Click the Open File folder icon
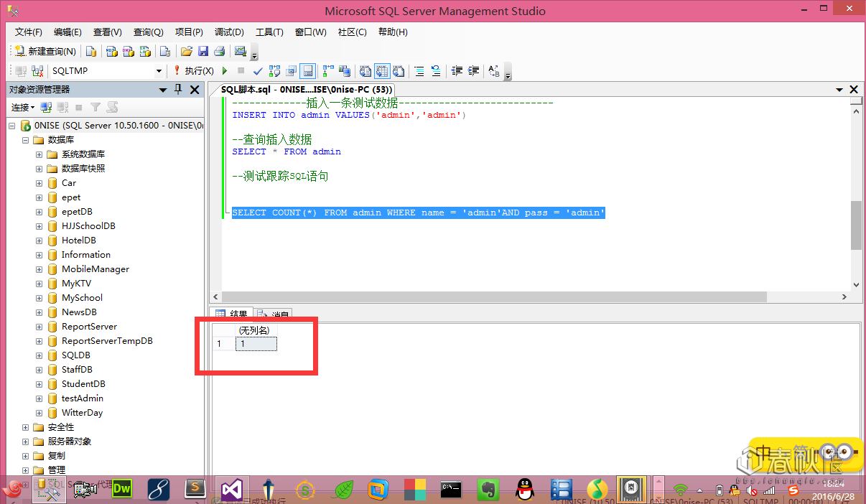Viewport: 866px width, 504px height. [187, 52]
